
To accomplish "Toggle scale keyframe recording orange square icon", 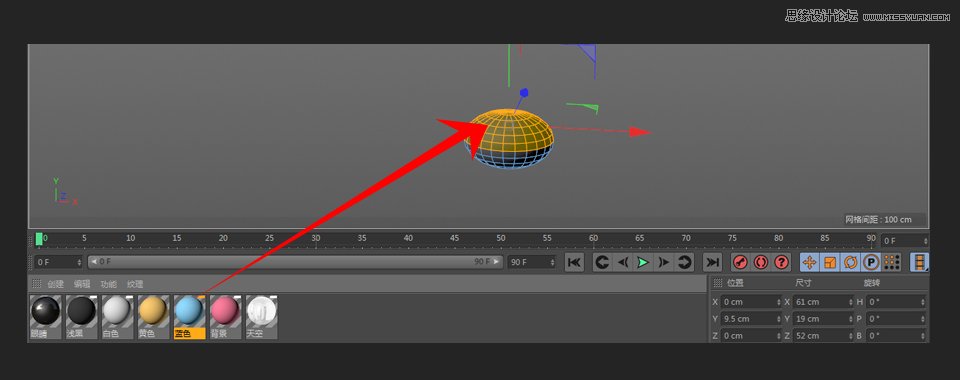I will point(830,263).
